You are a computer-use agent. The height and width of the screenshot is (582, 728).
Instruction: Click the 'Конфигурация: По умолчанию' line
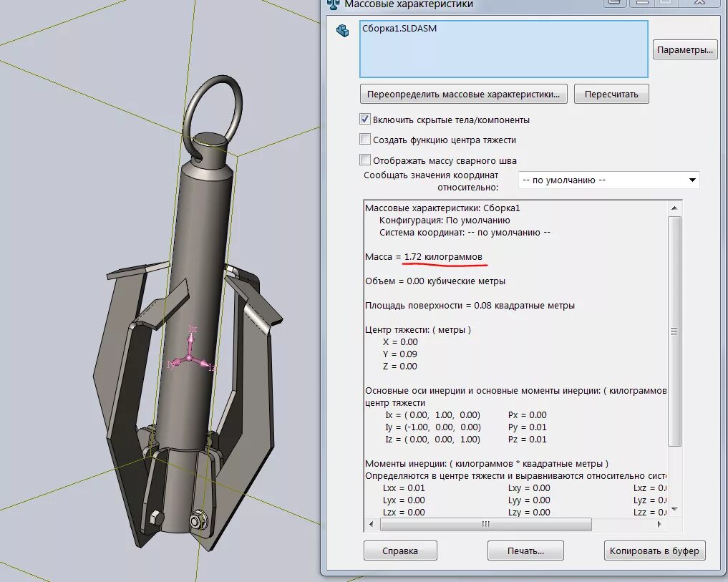click(445, 220)
